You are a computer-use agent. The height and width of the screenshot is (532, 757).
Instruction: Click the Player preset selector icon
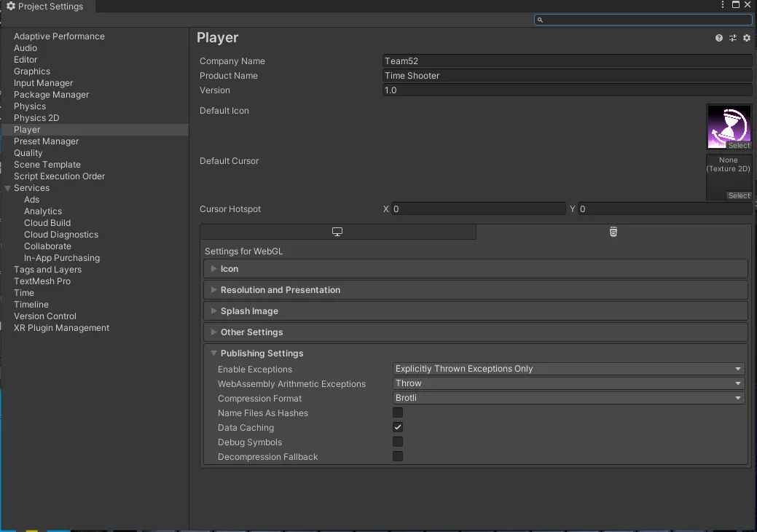pos(733,38)
